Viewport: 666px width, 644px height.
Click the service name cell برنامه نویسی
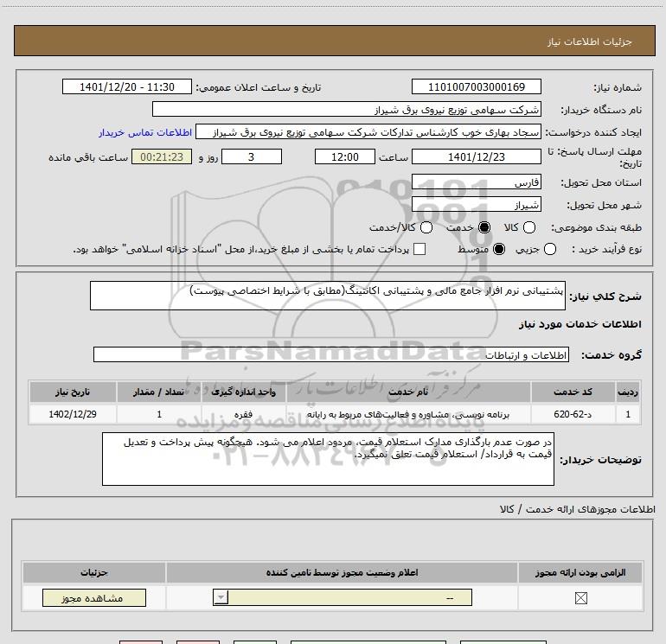click(x=408, y=414)
